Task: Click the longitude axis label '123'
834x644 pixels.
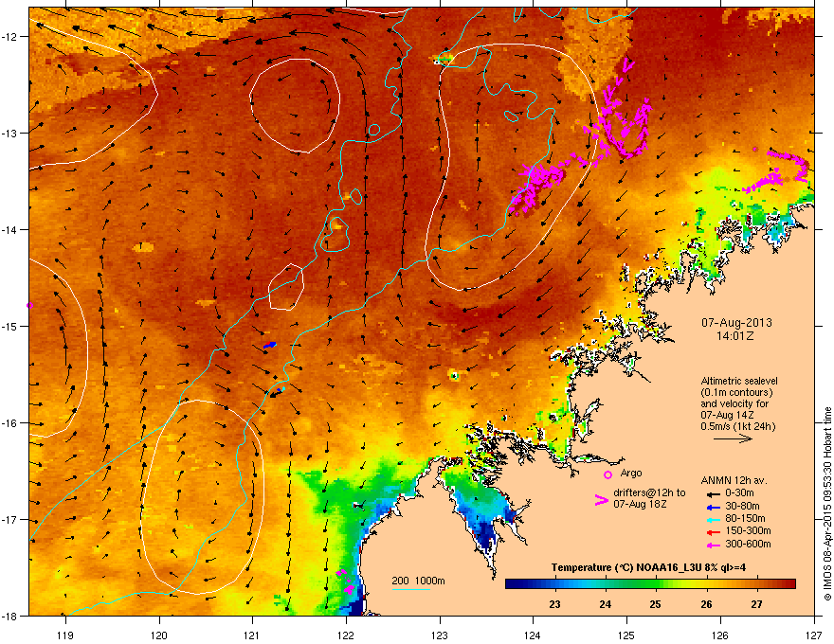Action: (440, 635)
